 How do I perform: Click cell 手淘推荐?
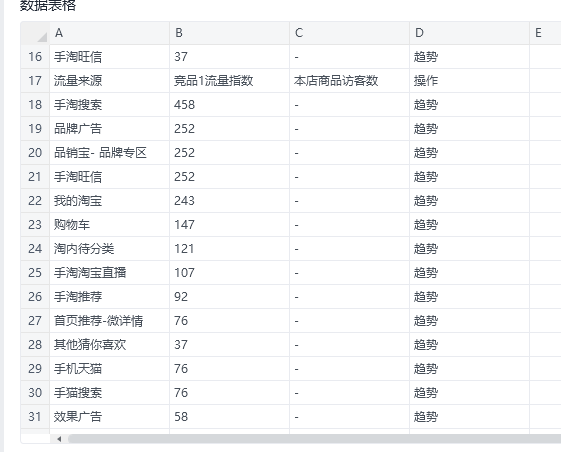[x=109, y=296]
